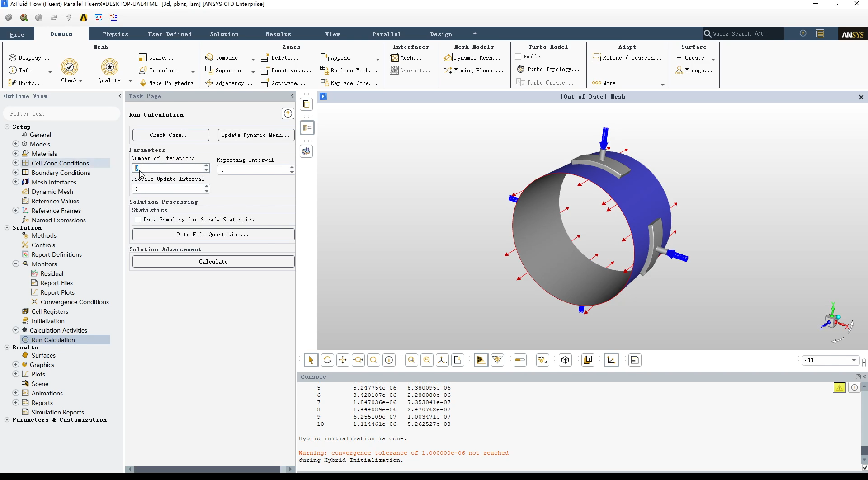Switch to the Results ribbon tab
Image resolution: width=868 pixels, height=480 pixels.
tap(278, 34)
